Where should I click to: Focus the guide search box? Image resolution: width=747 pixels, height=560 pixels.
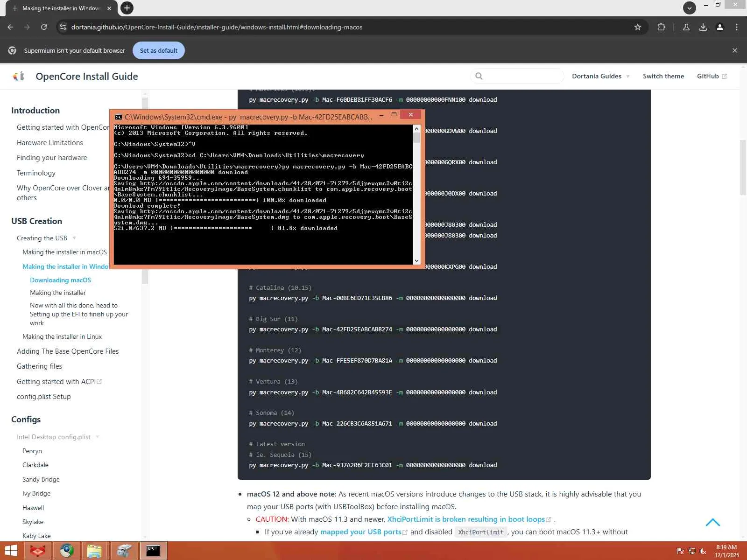(x=517, y=76)
